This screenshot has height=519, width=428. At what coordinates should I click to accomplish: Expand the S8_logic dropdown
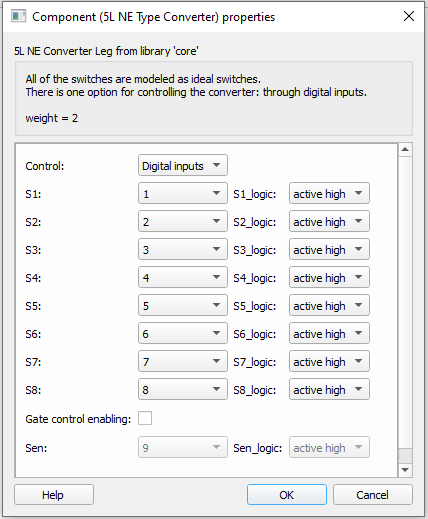click(329, 389)
